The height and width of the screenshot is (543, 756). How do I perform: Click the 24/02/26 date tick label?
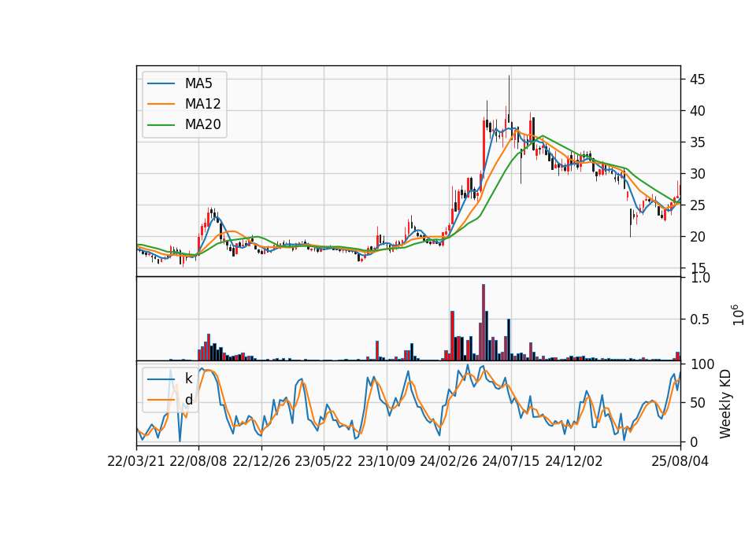click(449, 461)
